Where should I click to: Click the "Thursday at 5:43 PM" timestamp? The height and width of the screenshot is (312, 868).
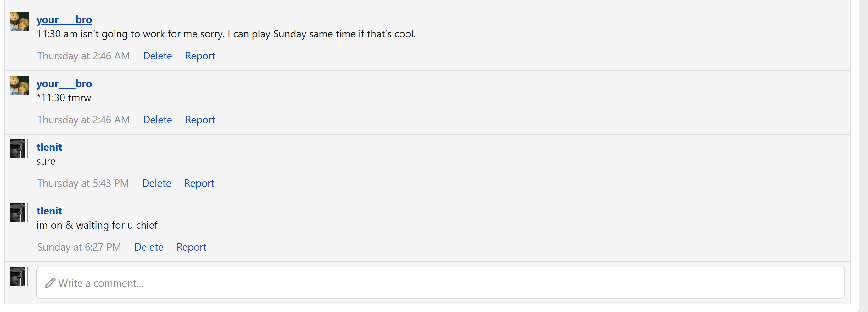[x=83, y=183]
